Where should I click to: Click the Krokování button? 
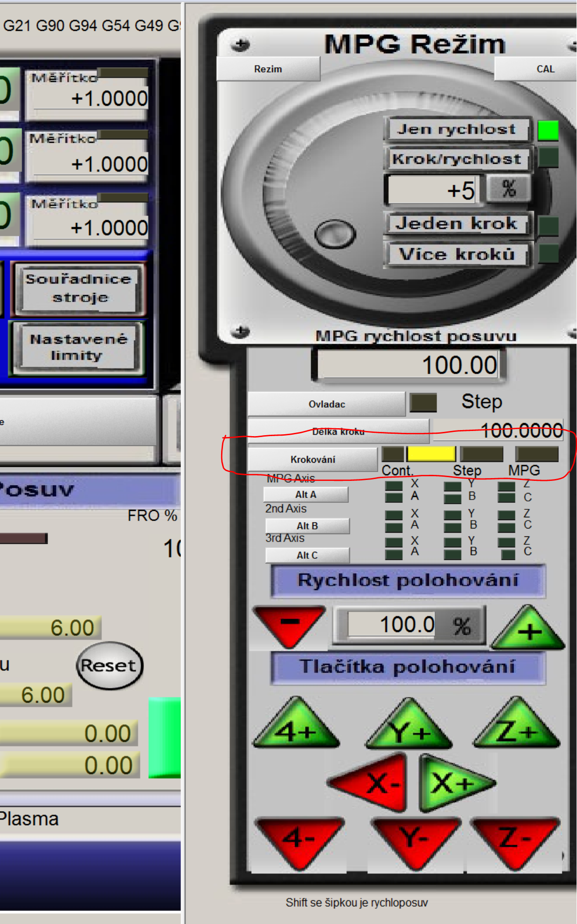pos(313,459)
